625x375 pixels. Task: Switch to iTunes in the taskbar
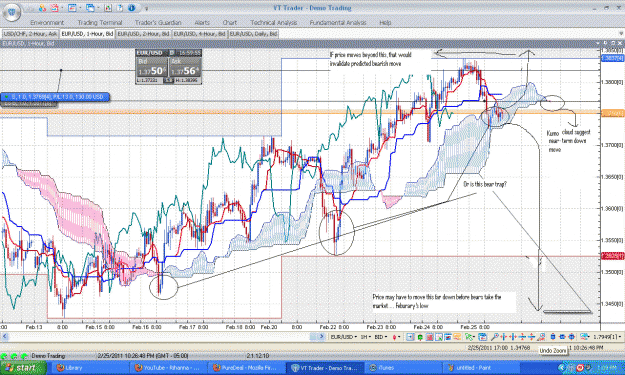(403, 368)
